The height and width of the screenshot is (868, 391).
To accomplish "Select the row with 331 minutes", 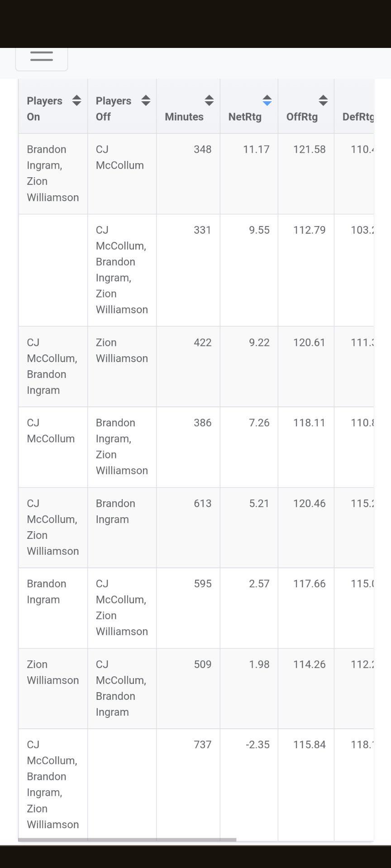I will pyautogui.click(x=196, y=270).
